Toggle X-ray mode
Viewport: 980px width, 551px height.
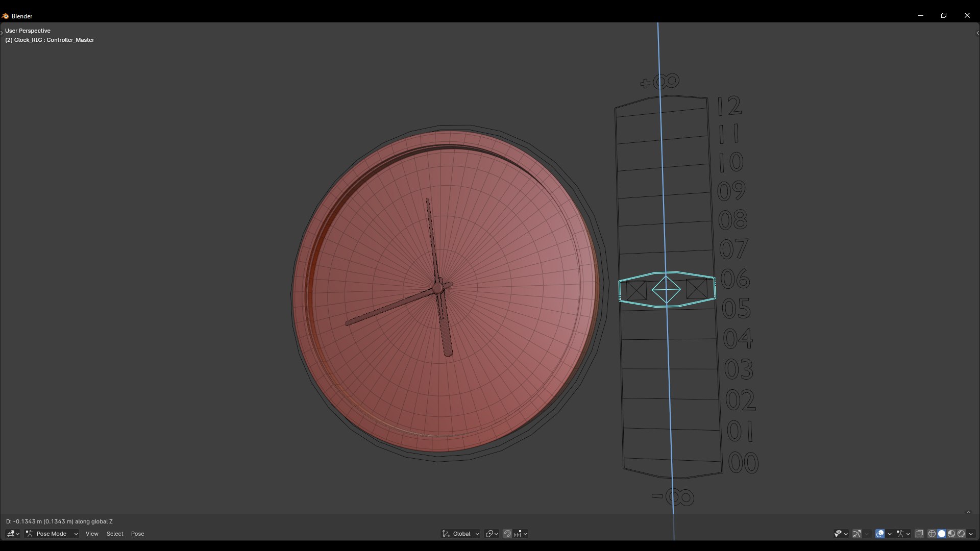pos(919,534)
